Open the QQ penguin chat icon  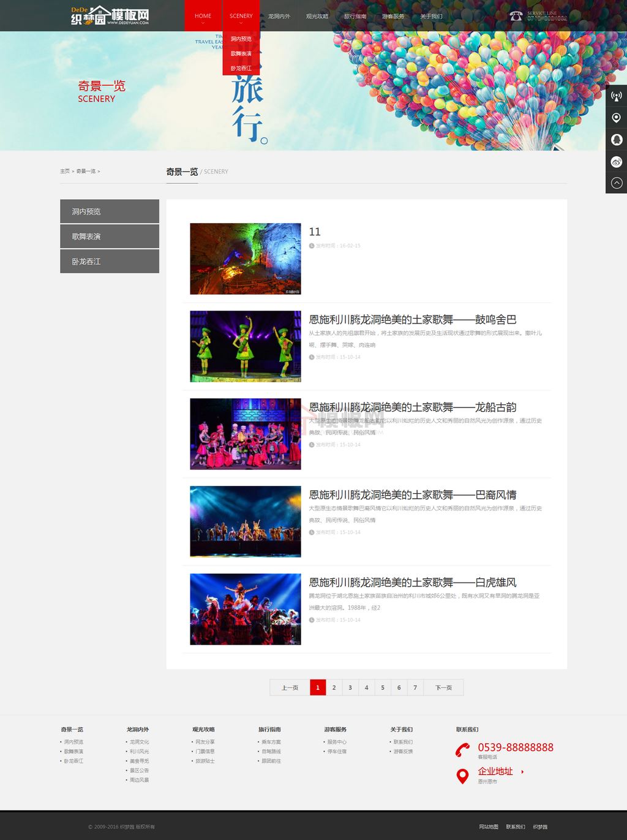(616, 140)
